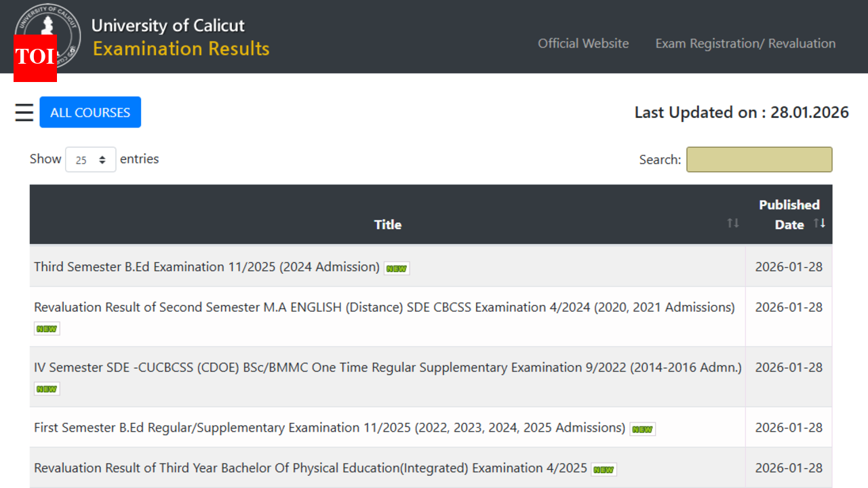Open the First Semester B.Ed Regular/Supplementary result
This screenshot has width=868, height=488.
(x=329, y=428)
